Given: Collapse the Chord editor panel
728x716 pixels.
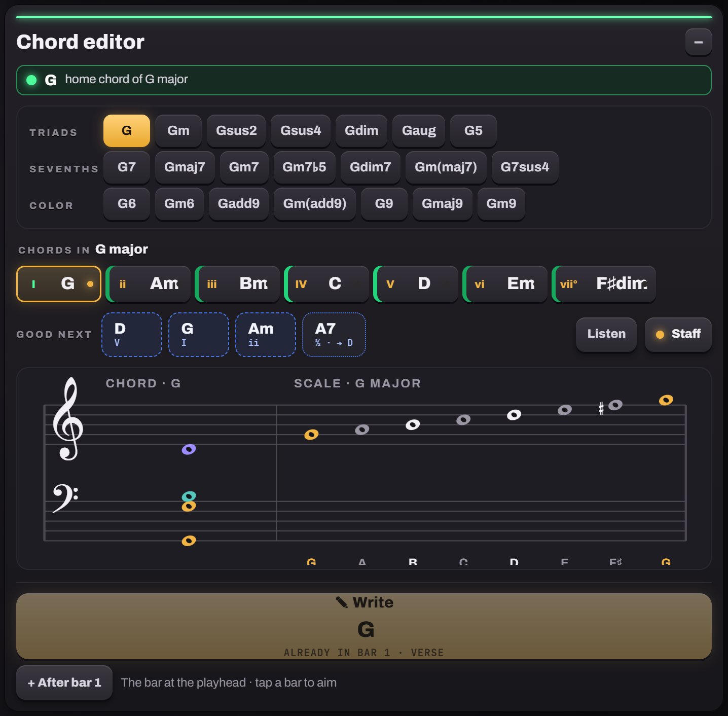Looking at the screenshot, I should pos(698,42).
